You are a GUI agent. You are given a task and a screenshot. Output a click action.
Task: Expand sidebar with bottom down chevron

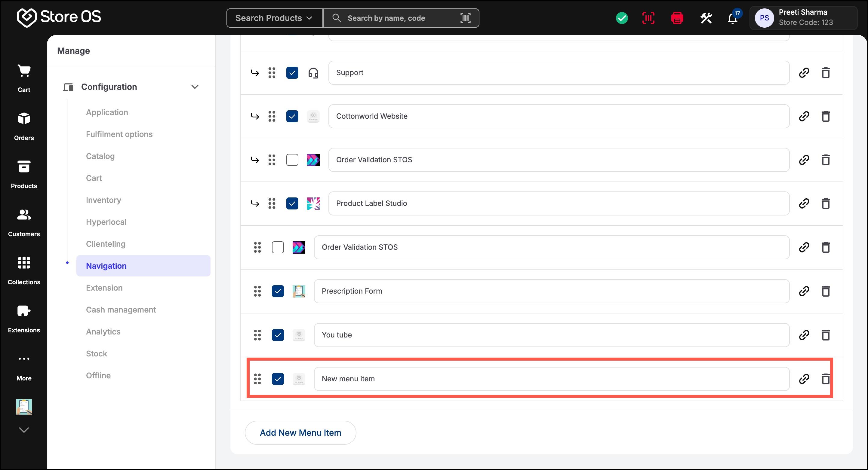[x=24, y=430]
